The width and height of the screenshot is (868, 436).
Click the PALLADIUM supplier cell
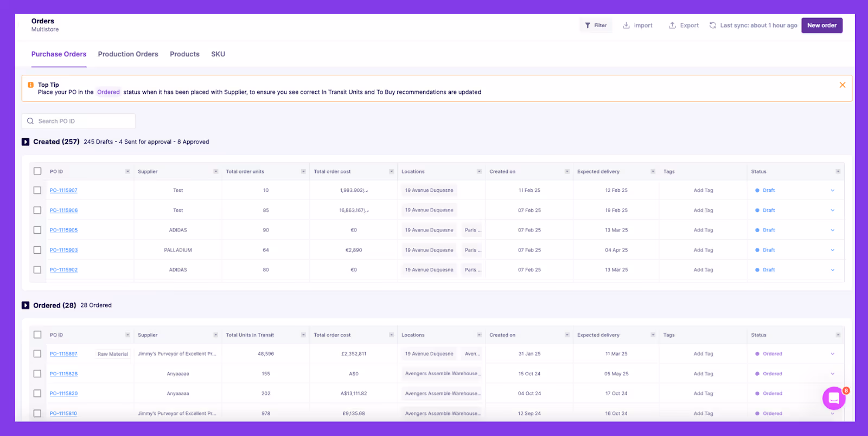178,250
